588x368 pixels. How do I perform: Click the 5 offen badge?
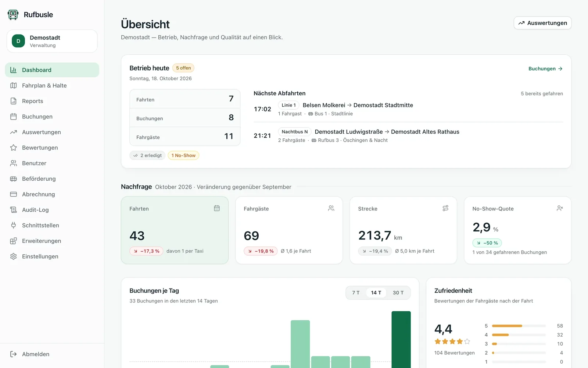[x=183, y=68]
